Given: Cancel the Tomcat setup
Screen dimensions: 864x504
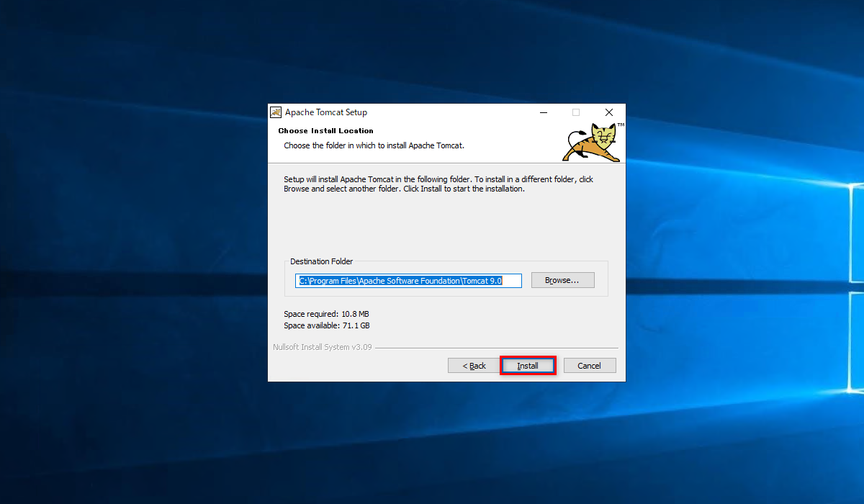Looking at the screenshot, I should tap(589, 366).
